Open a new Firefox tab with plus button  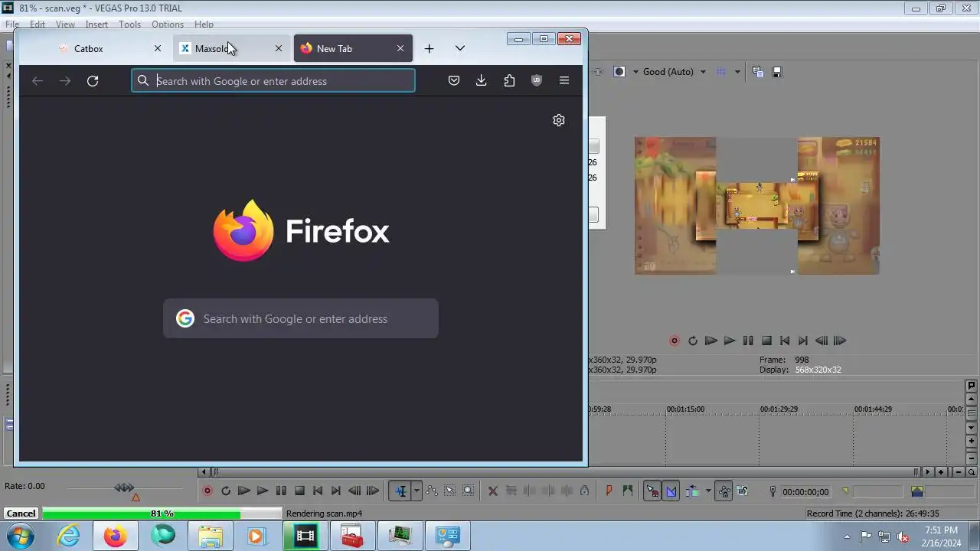[x=429, y=48]
